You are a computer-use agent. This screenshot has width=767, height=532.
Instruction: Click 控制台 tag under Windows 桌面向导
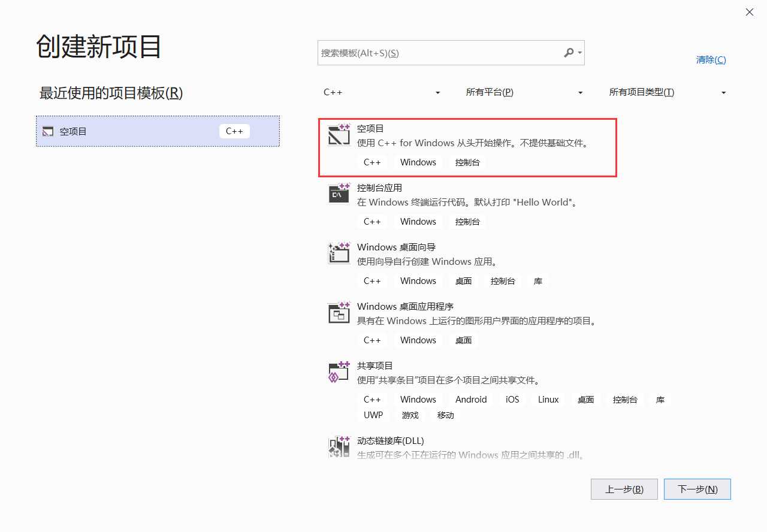click(x=503, y=281)
